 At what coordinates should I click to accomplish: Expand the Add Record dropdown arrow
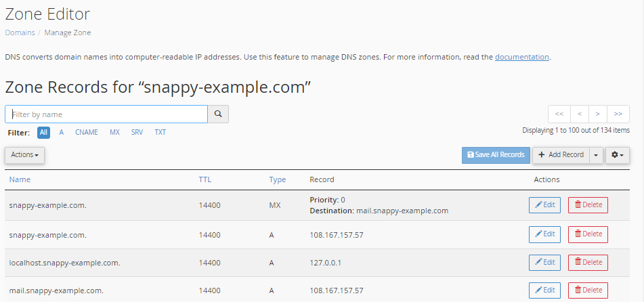(597, 155)
